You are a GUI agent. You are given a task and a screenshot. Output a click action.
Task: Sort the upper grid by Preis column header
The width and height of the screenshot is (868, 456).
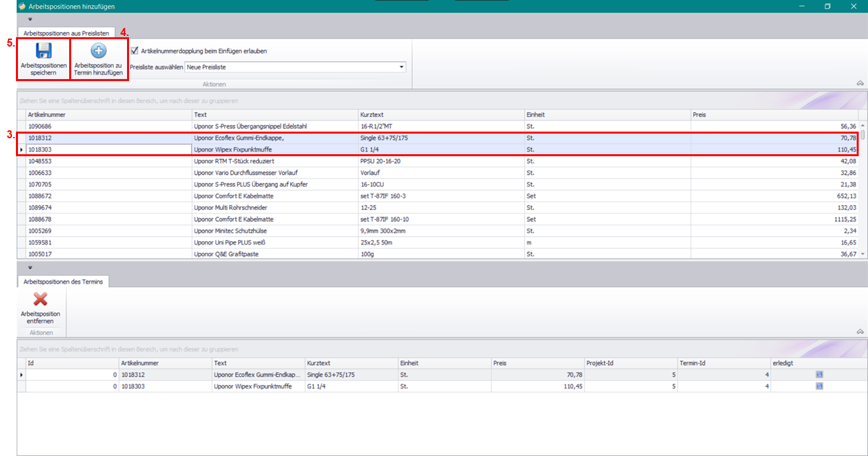point(772,114)
